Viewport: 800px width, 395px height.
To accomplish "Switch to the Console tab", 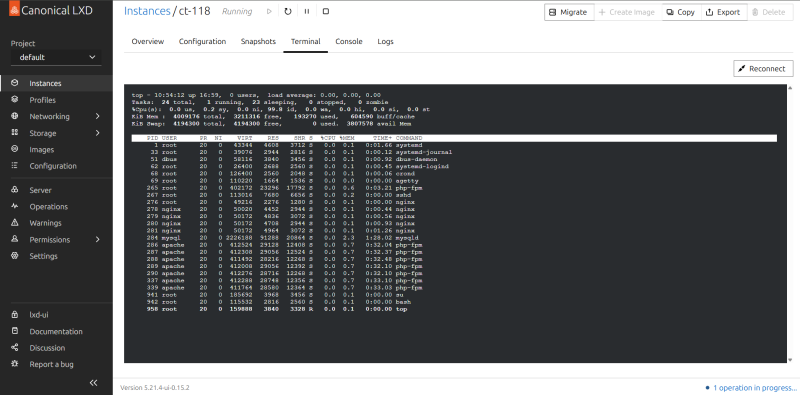I will (349, 41).
